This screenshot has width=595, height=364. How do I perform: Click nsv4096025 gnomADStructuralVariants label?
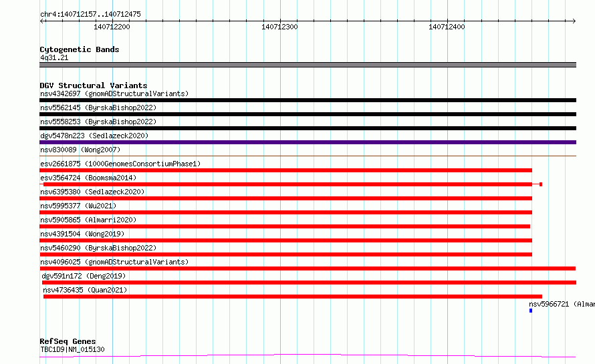[x=114, y=262]
